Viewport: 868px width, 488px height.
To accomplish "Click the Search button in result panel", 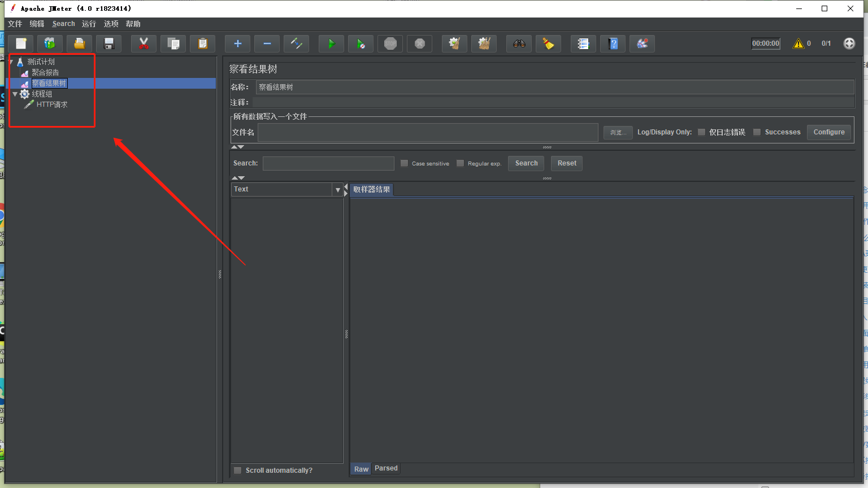I will coord(526,163).
